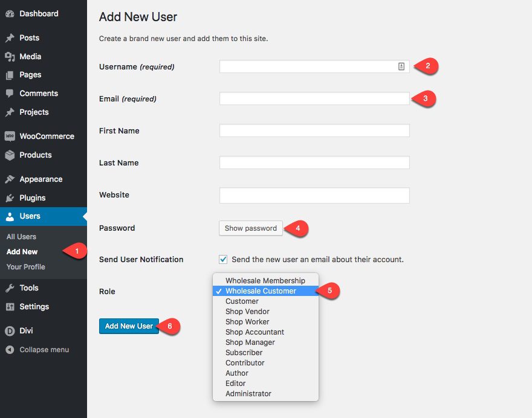Click the Posts pushpin icon

pos(10,38)
